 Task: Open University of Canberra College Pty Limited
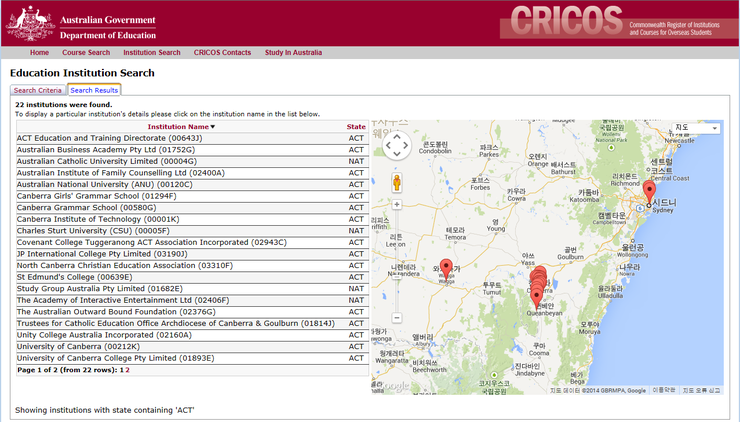(x=115, y=358)
